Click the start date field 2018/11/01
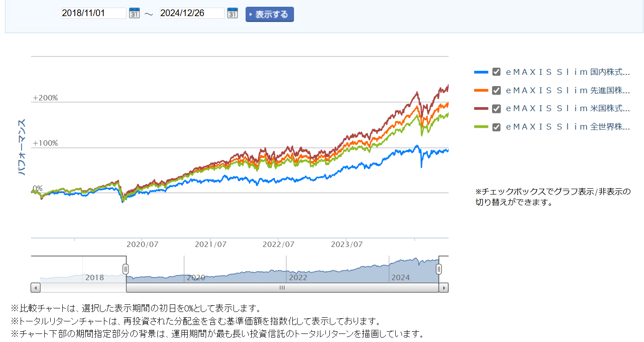 [x=94, y=13]
